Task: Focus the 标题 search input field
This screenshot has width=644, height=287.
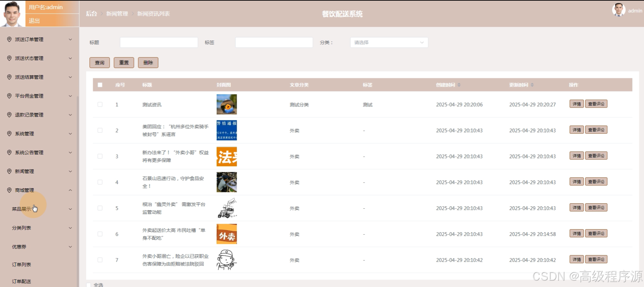Action: tap(159, 42)
